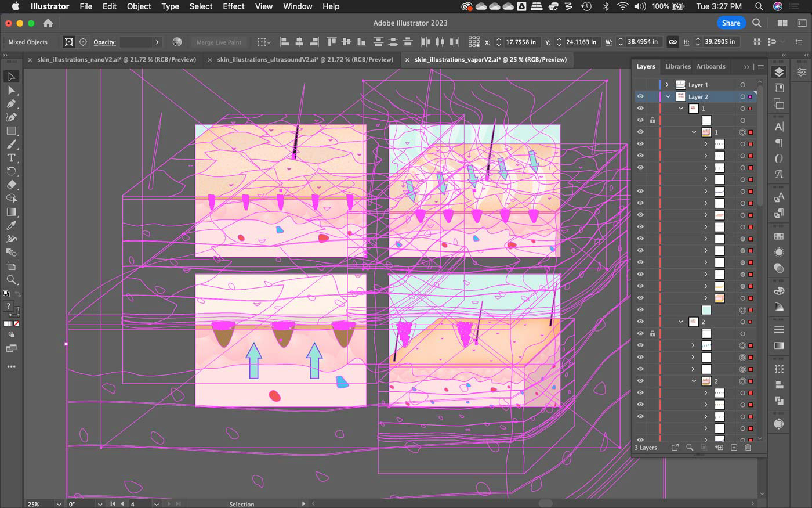Image resolution: width=812 pixels, height=508 pixels.
Task: Open the Paragraph panel dock icon
Action: click(779, 143)
